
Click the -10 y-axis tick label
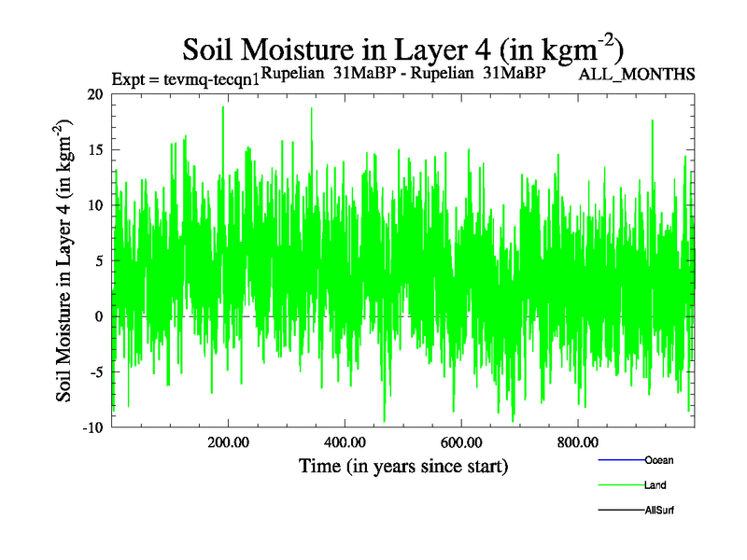pos(91,427)
